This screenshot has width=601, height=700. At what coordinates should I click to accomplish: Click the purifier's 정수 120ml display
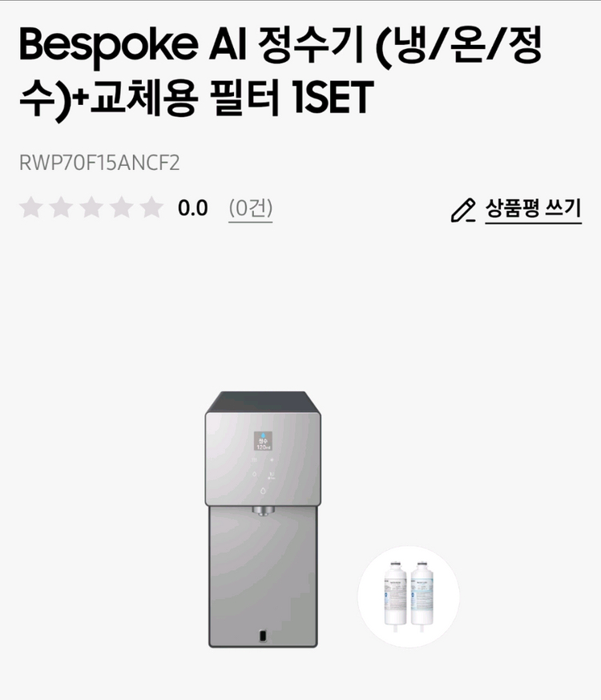[263, 441]
